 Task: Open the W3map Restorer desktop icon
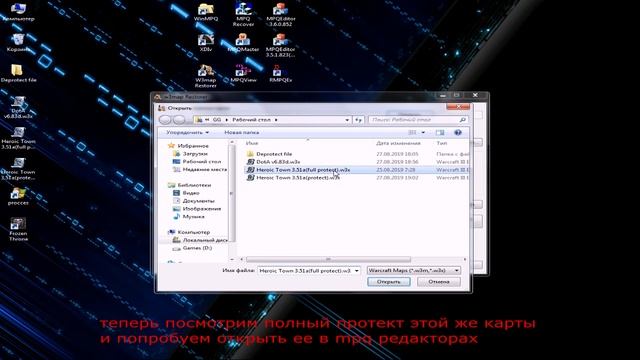click(206, 76)
